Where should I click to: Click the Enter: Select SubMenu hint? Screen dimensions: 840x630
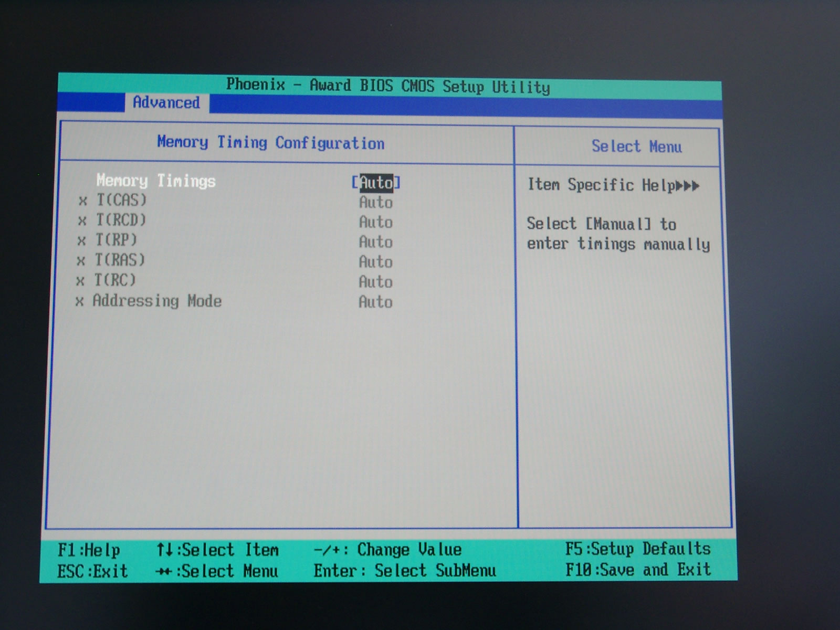[x=405, y=571]
